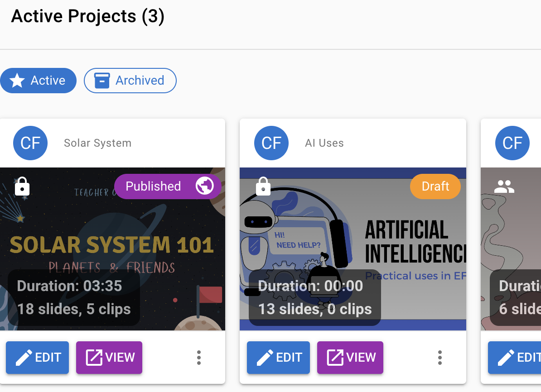Click the Draft status badge
This screenshot has height=392, width=541.
tap(435, 186)
